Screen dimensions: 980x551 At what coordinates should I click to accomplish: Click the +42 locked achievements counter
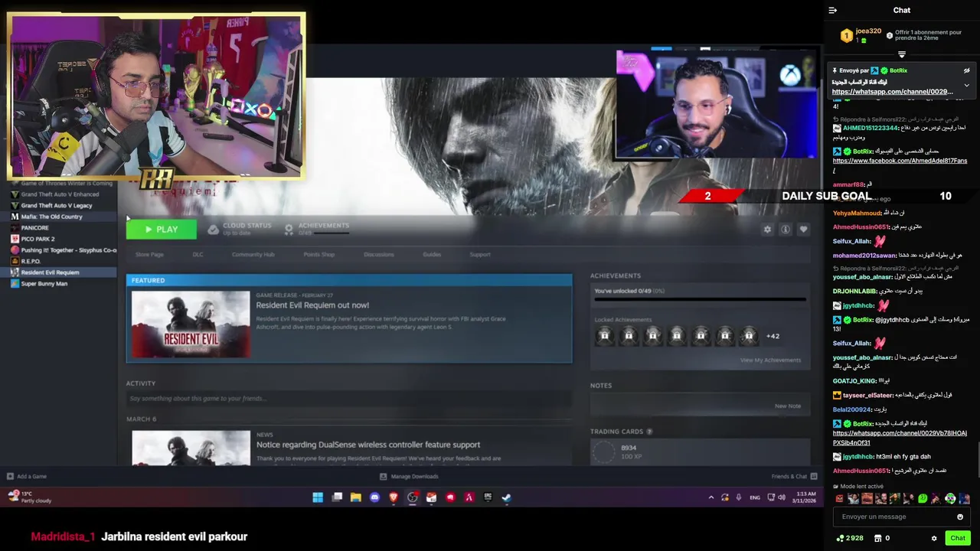tap(773, 336)
